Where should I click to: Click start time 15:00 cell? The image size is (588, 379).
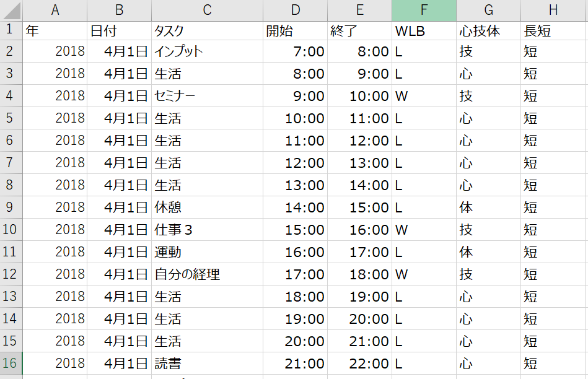(296, 229)
